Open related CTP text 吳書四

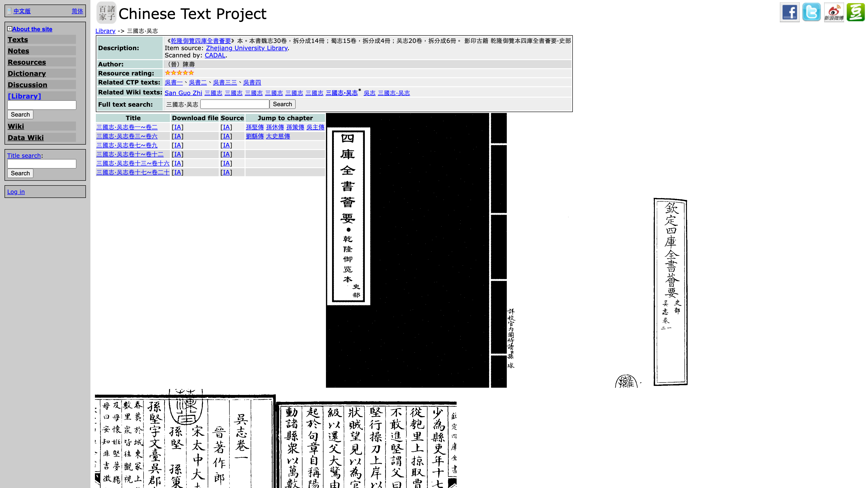click(x=252, y=82)
